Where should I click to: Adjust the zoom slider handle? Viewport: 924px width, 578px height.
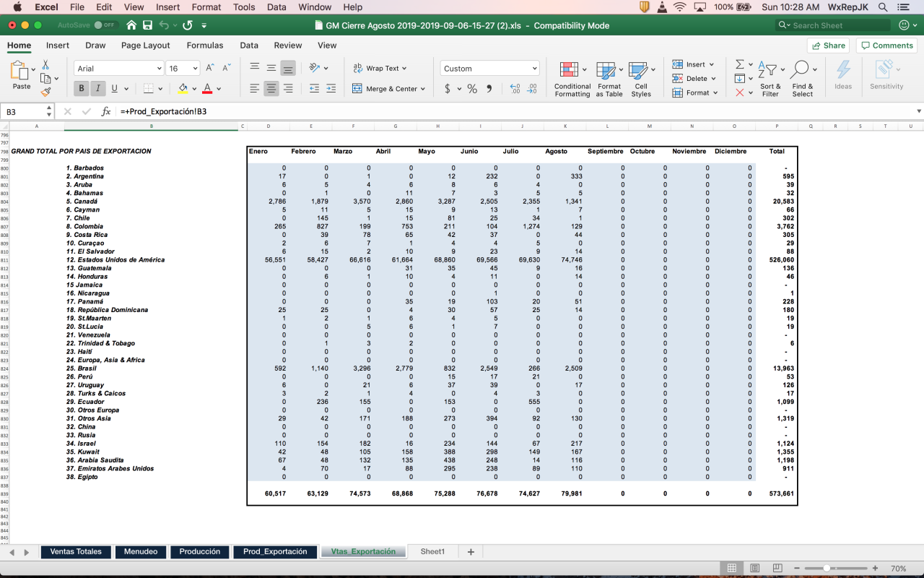pyautogui.click(x=827, y=569)
